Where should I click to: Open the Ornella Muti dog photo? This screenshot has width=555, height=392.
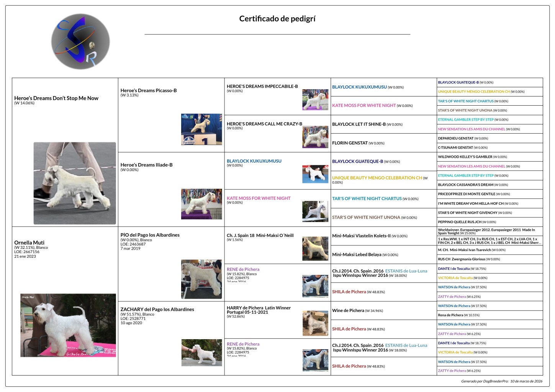pos(68,325)
